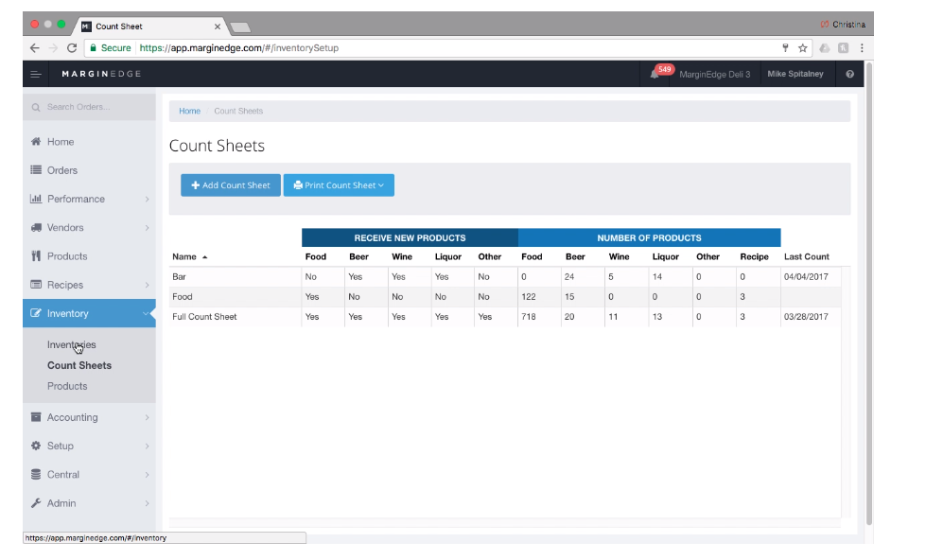Click the Setup gear icon in sidebar
The width and height of the screenshot is (926, 560).
pyautogui.click(x=36, y=446)
